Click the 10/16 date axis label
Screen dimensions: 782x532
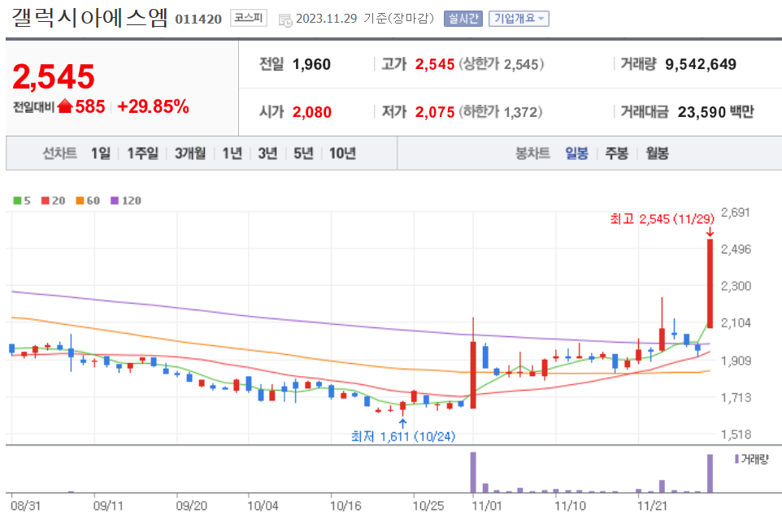tap(345, 505)
